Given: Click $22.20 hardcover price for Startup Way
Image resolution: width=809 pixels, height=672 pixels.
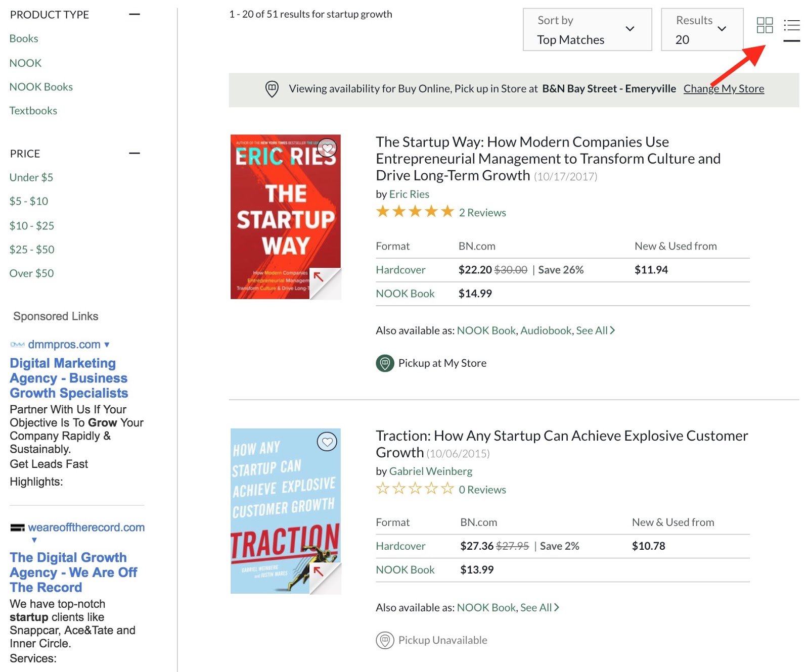Looking at the screenshot, I should [475, 270].
